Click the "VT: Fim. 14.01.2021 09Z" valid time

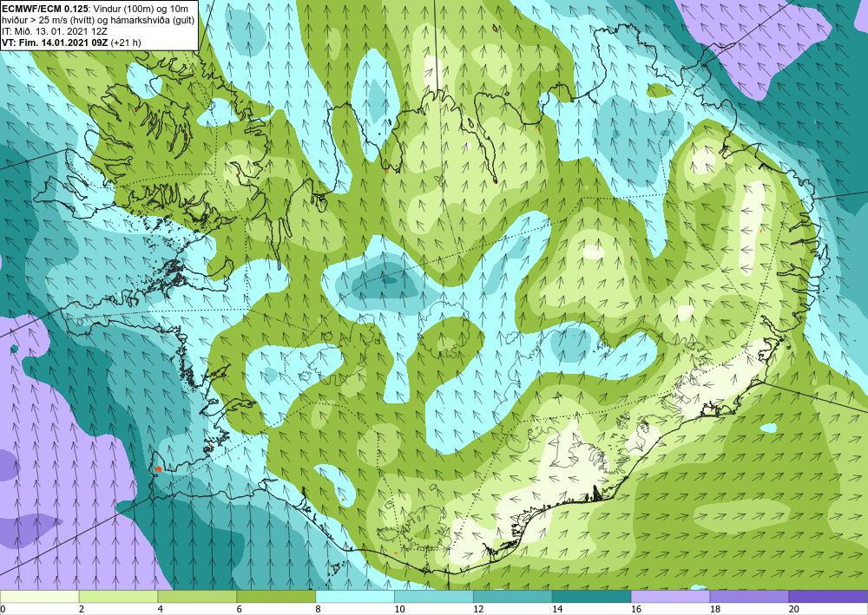tap(56, 43)
